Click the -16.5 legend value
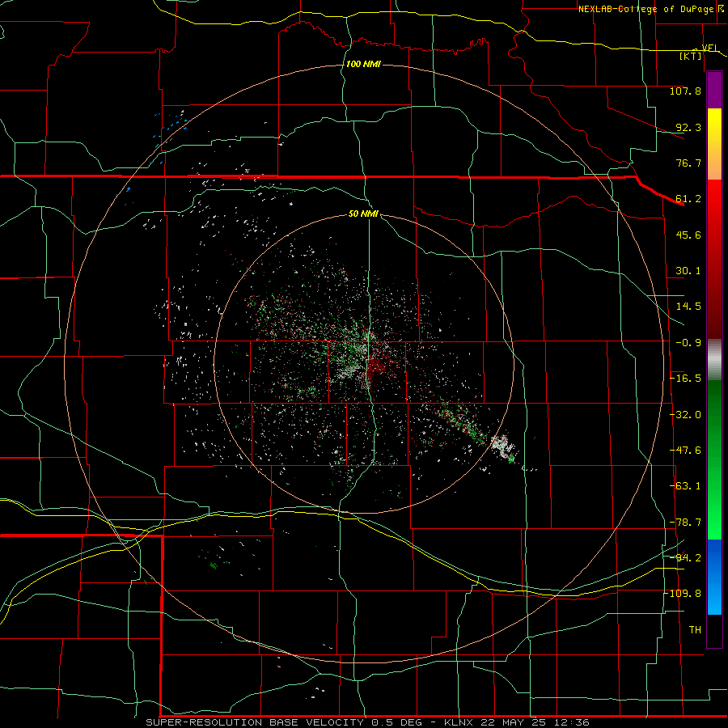The image size is (728, 728). (685, 379)
